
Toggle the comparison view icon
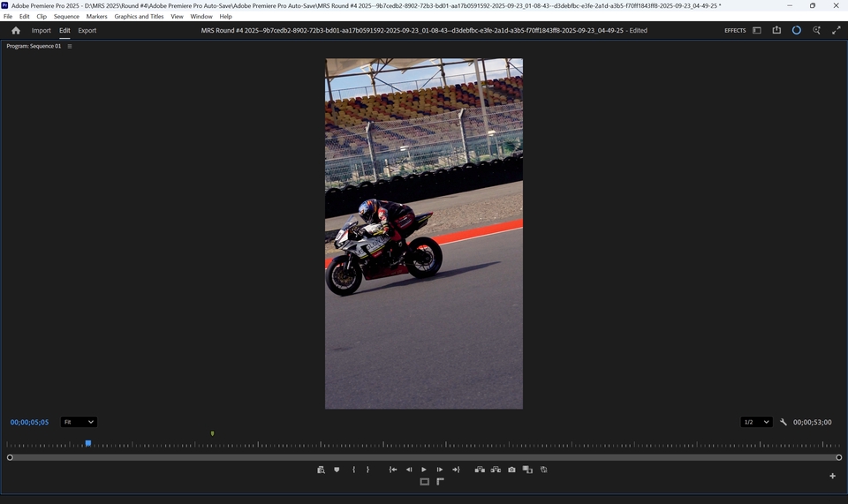click(527, 470)
